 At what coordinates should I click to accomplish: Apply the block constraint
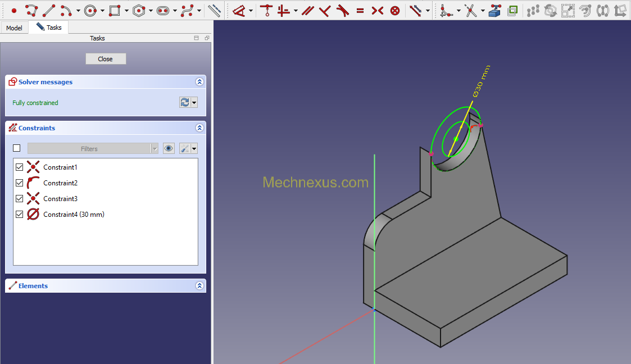[395, 11]
